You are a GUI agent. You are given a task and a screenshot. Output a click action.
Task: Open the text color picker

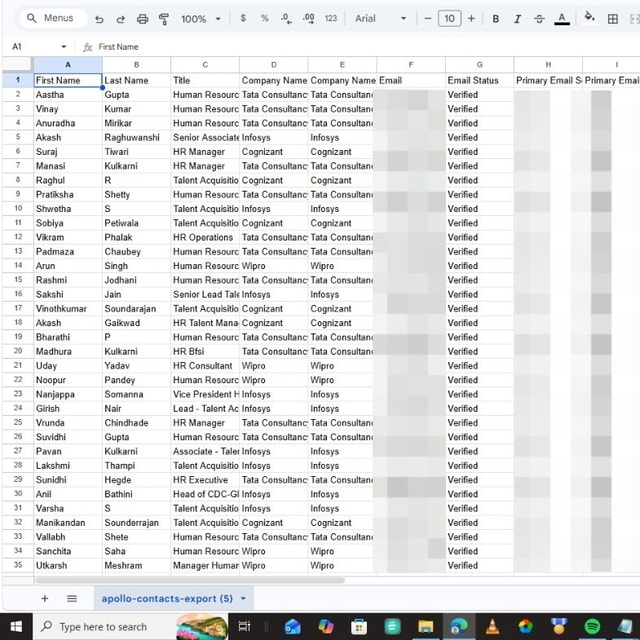click(x=562, y=19)
